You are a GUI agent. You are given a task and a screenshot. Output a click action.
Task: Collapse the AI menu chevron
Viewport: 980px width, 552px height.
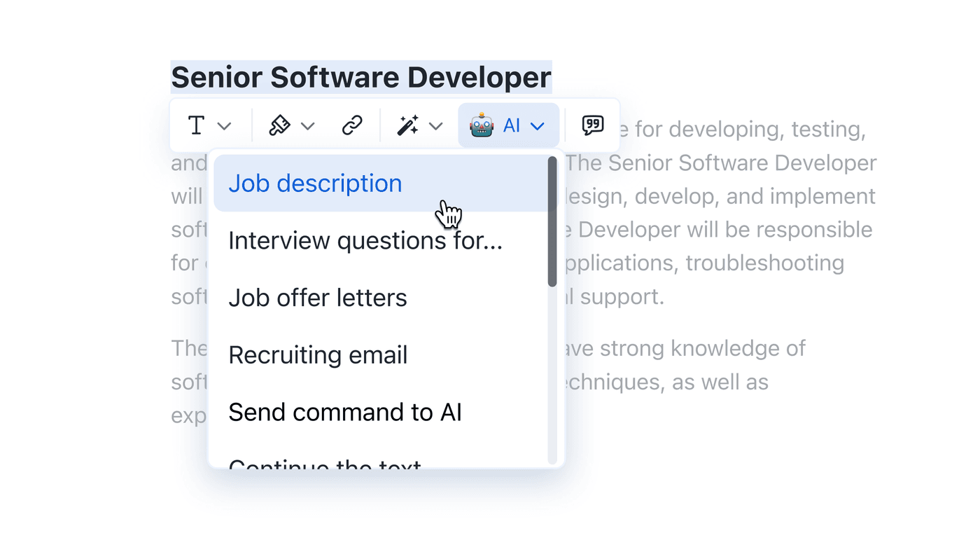[x=537, y=126]
